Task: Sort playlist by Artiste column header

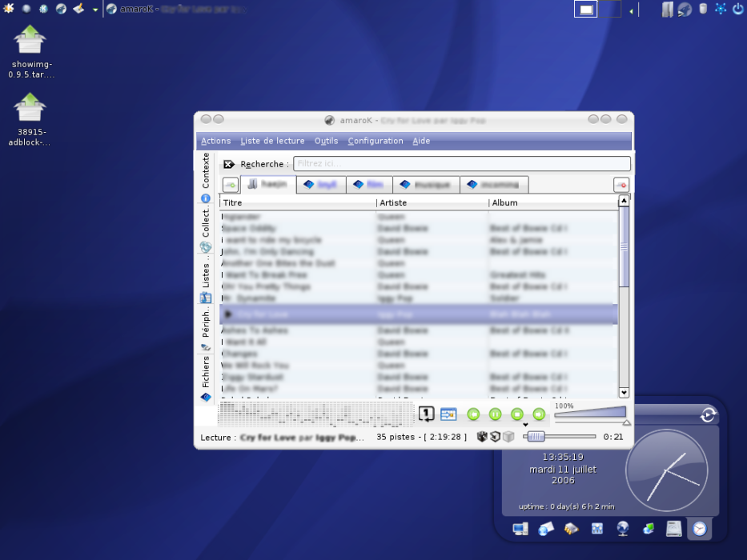Action: point(432,203)
